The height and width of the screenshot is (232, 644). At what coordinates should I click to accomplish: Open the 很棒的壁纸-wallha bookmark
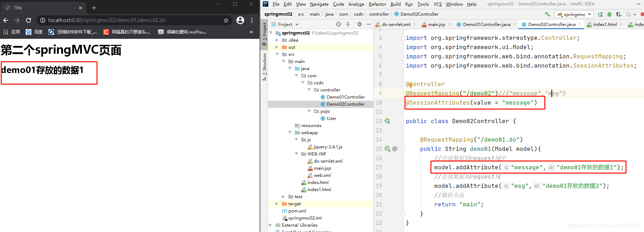pyautogui.click(x=182, y=32)
